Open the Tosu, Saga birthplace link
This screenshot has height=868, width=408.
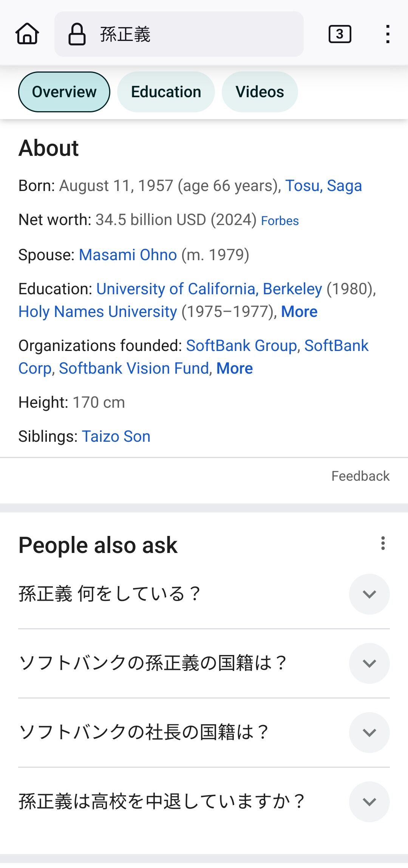(323, 186)
